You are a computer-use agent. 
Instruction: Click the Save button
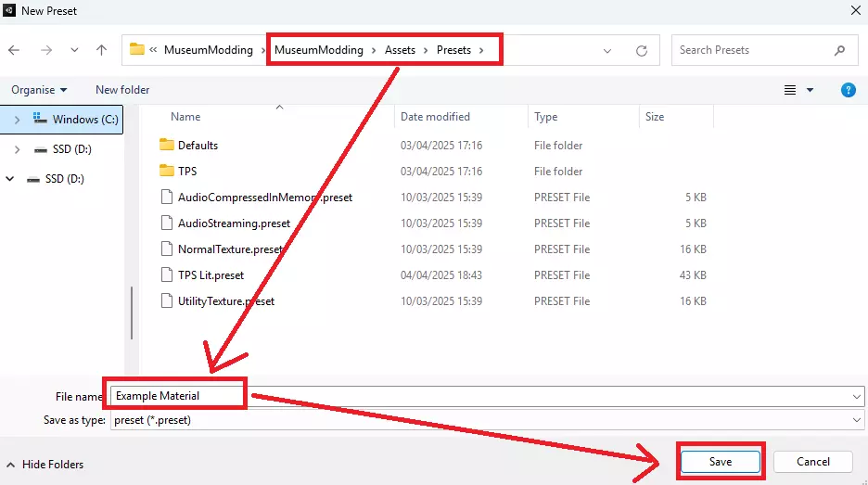tap(721, 462)
